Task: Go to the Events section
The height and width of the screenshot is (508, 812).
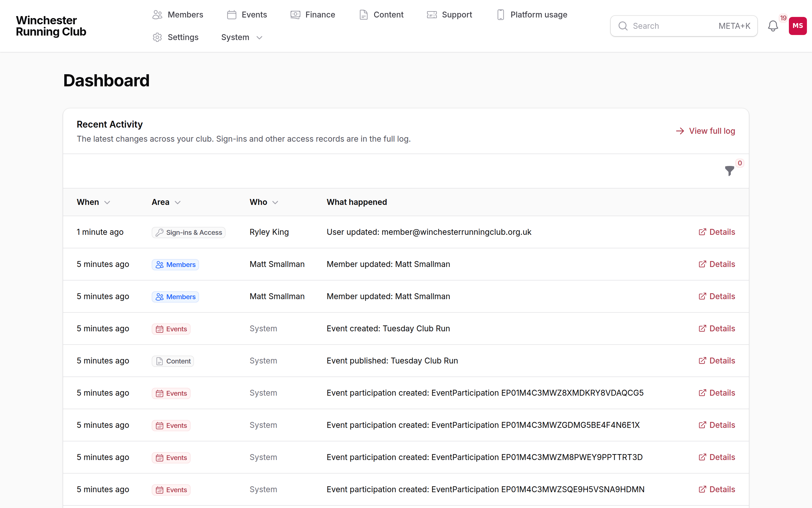Action: (x=247, y=15)
